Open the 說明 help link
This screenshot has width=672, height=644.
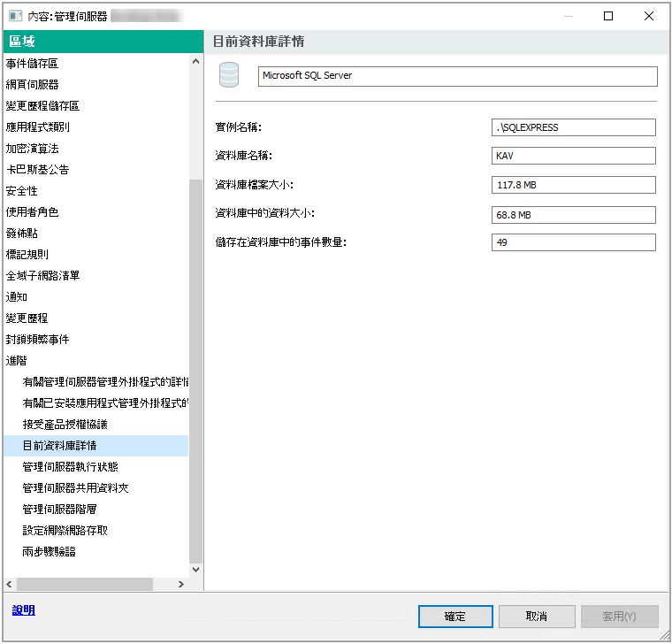(23, 610)
